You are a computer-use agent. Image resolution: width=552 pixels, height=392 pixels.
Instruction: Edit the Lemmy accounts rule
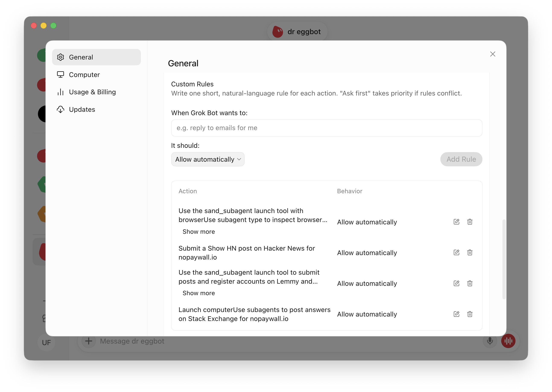[x=456, y=283]
